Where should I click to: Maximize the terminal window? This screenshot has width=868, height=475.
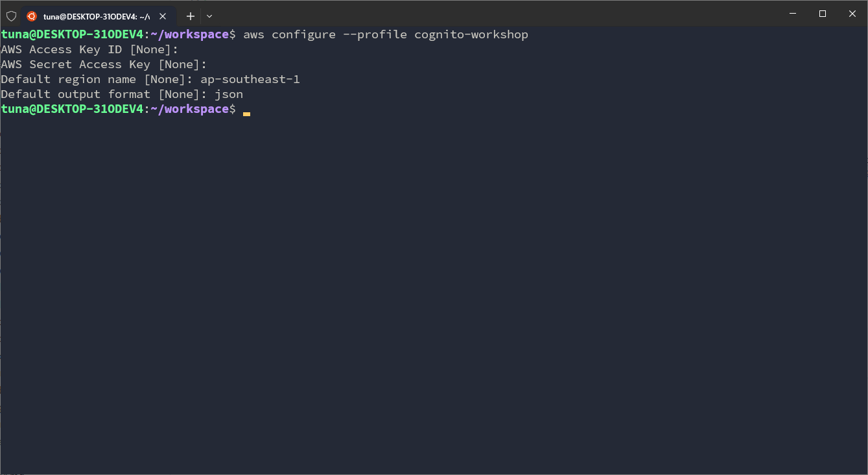[x=823, y=14]
